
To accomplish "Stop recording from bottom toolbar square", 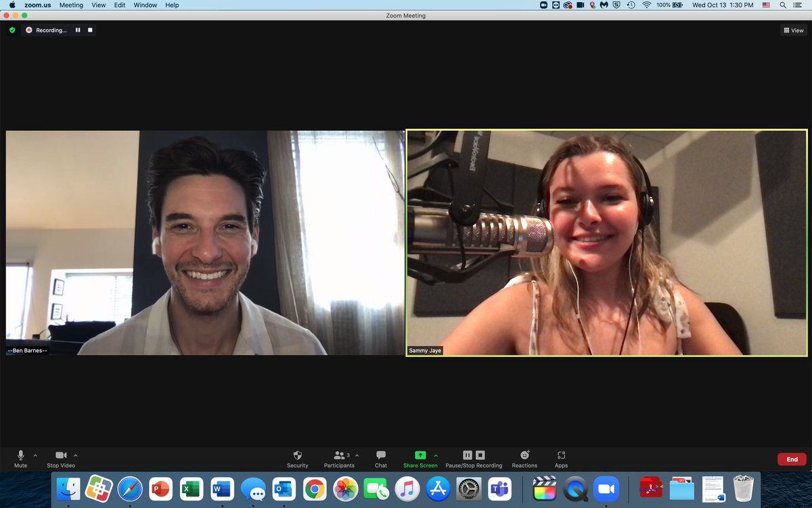I will pos(480,455).
